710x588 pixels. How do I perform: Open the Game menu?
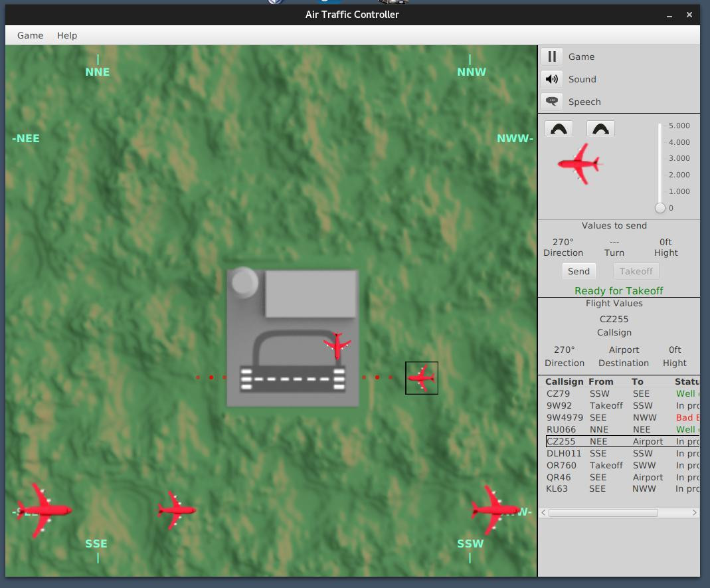31,35
